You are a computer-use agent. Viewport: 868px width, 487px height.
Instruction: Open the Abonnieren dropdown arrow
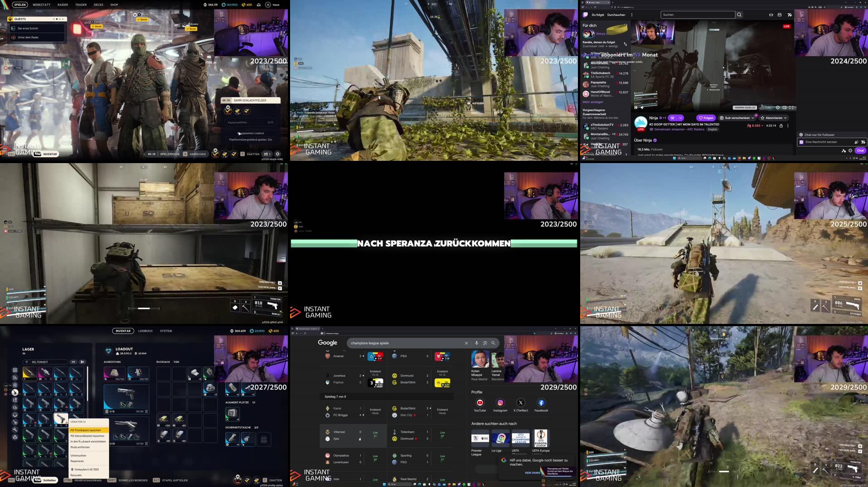click(785, 118)
